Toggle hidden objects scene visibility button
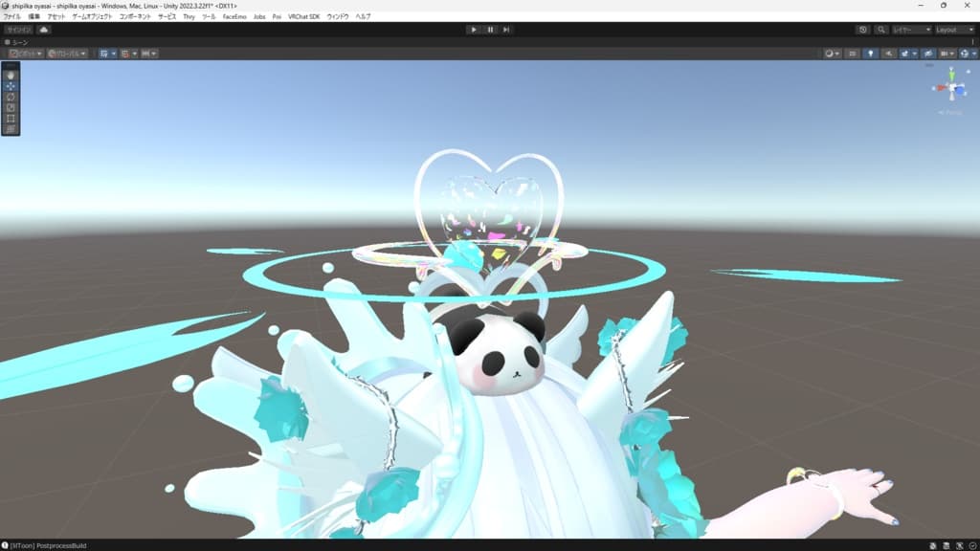Image resolution: width=980 pixels, height=551 pixels. [x=928, y=54]
